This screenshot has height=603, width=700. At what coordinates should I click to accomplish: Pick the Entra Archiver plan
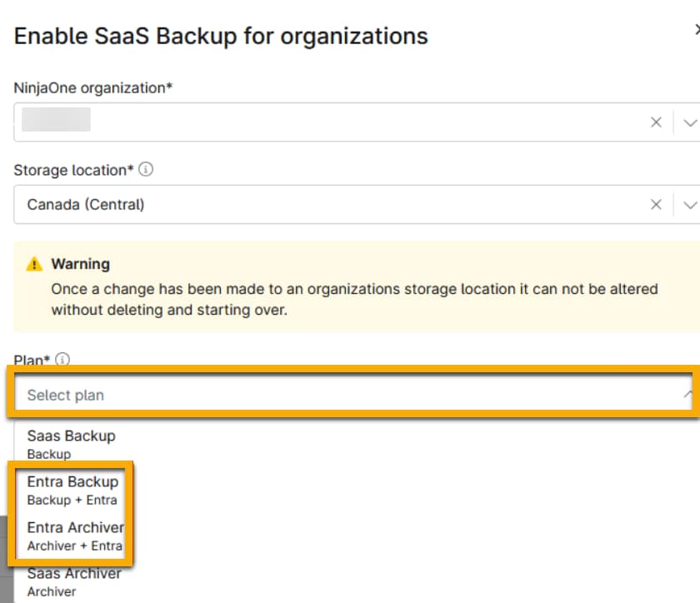[x=75, y=536]
